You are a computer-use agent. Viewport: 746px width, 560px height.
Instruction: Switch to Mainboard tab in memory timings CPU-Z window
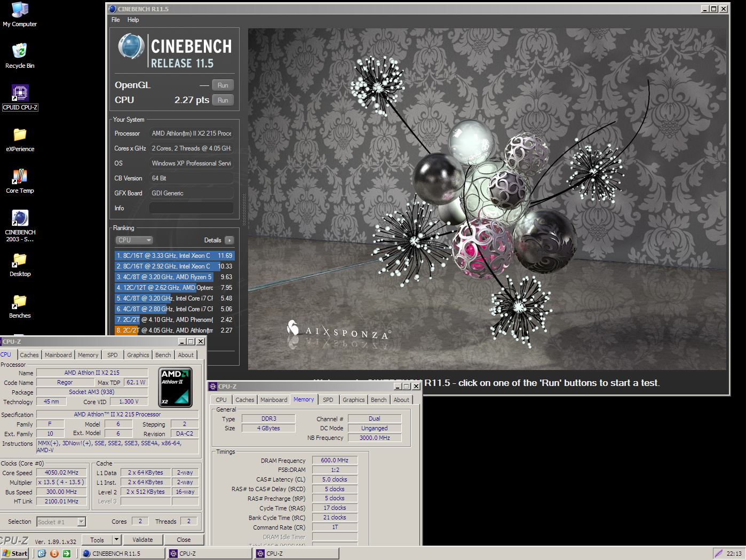tap(274, 400)
